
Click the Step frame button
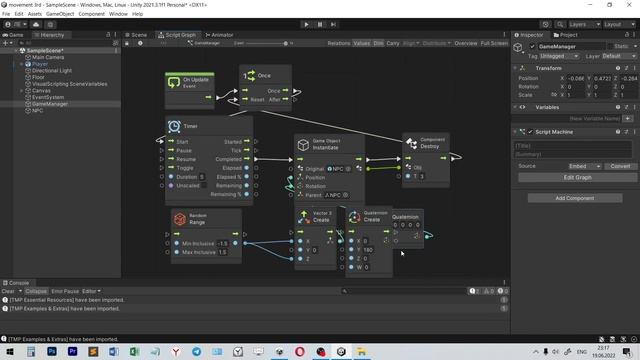point(333,24)
